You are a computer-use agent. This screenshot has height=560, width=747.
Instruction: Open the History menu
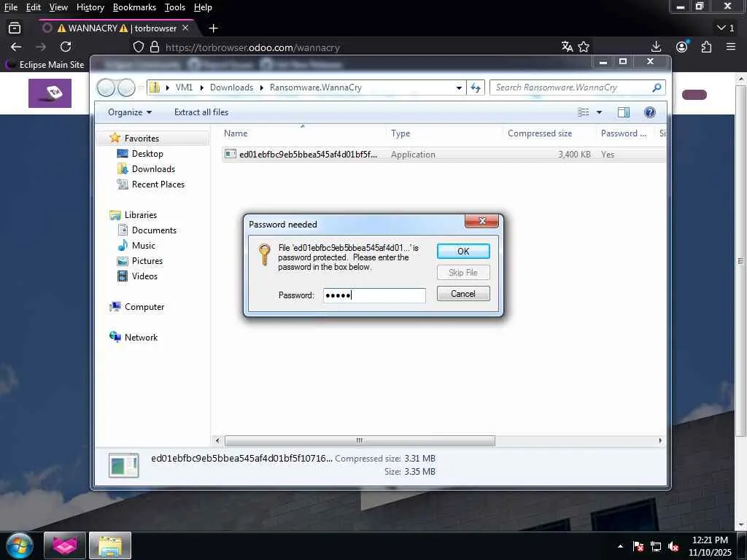coord(90,7)
